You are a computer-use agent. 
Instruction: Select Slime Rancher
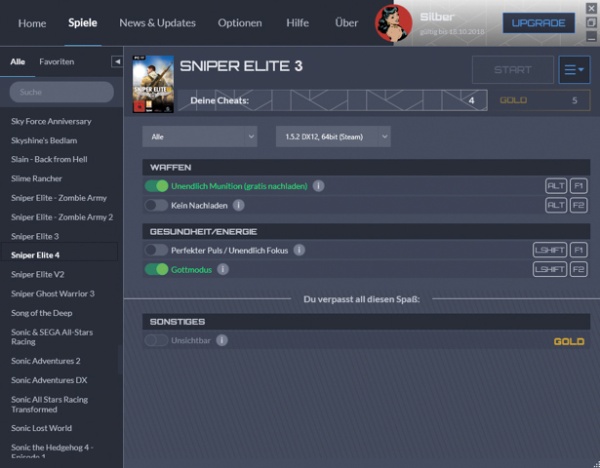click(x=36, y=178)
